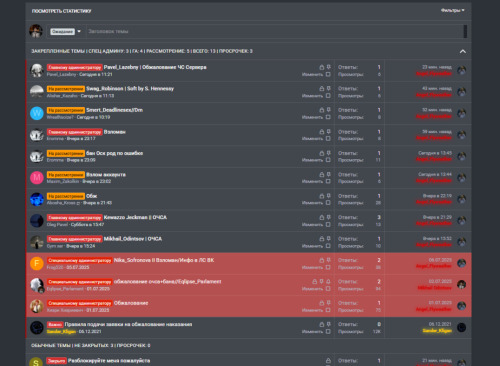The height and width of the screenshot is (366, 500).
Task: Click the pin icon on Правила подачи заявки thread
Action: pos(329,324)
